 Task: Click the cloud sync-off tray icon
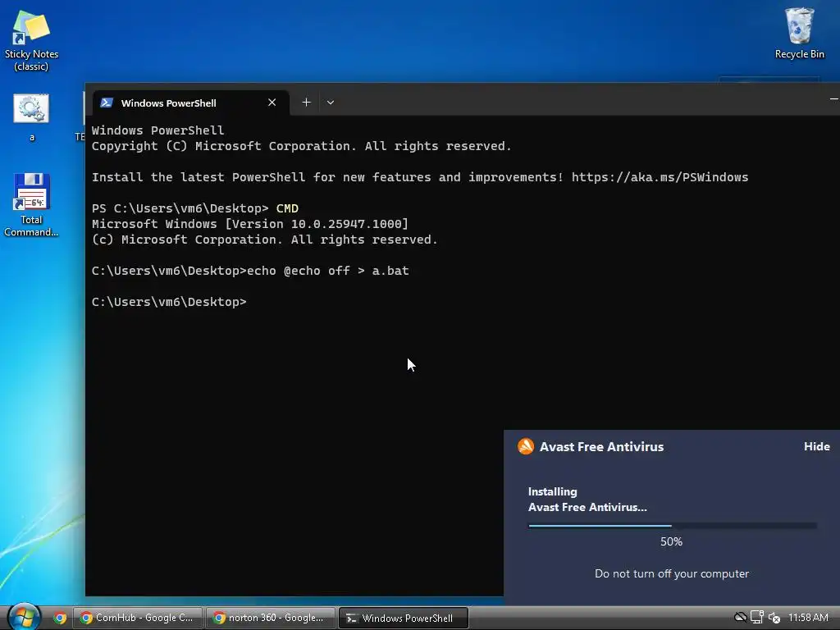point(741,618)
